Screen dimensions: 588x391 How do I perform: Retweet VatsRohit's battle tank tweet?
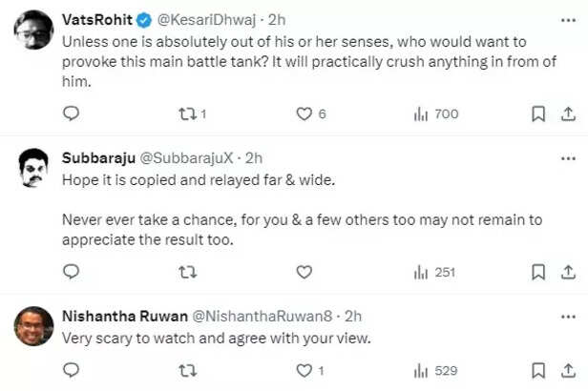pos(187,113)
